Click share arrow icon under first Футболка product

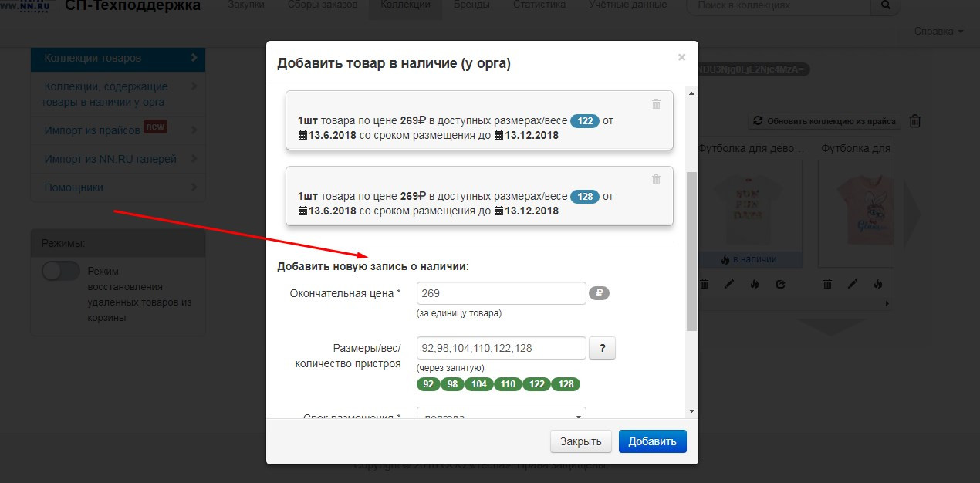point(780,284)
